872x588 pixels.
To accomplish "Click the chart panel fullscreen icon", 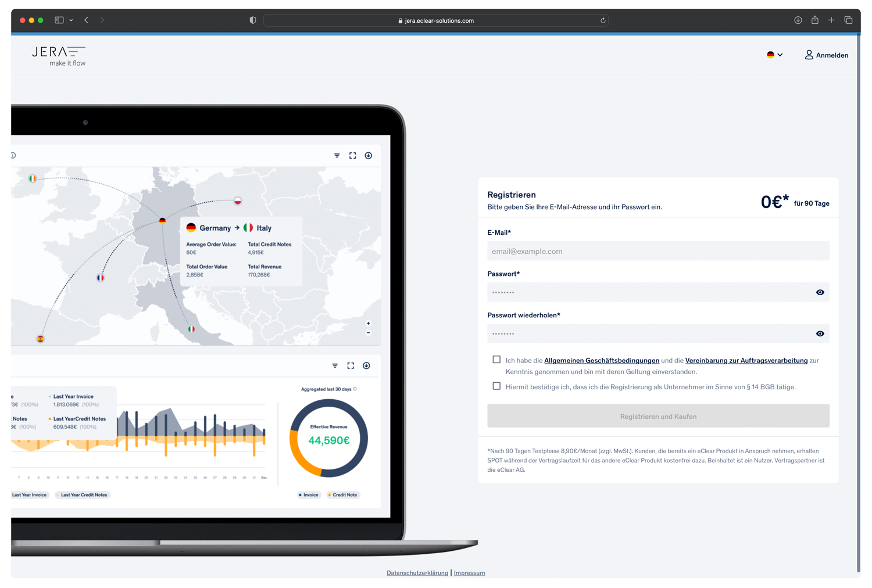I will [351, 365].
